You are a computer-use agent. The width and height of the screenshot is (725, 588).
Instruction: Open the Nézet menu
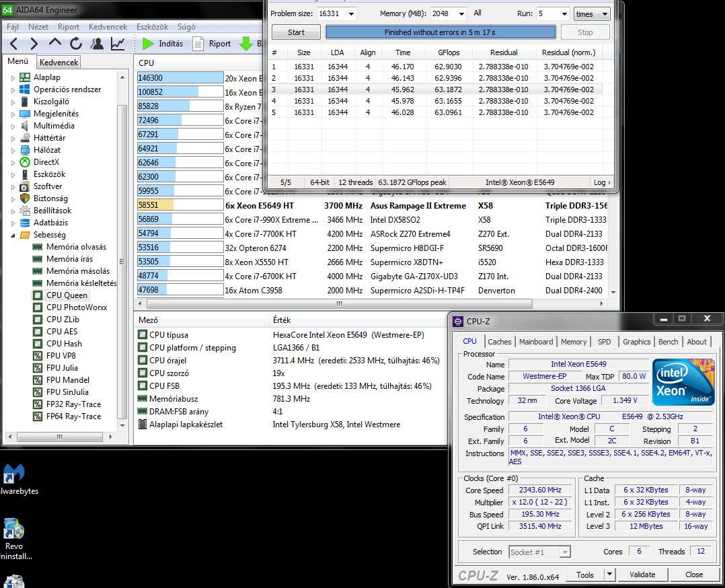pos(38,27)
